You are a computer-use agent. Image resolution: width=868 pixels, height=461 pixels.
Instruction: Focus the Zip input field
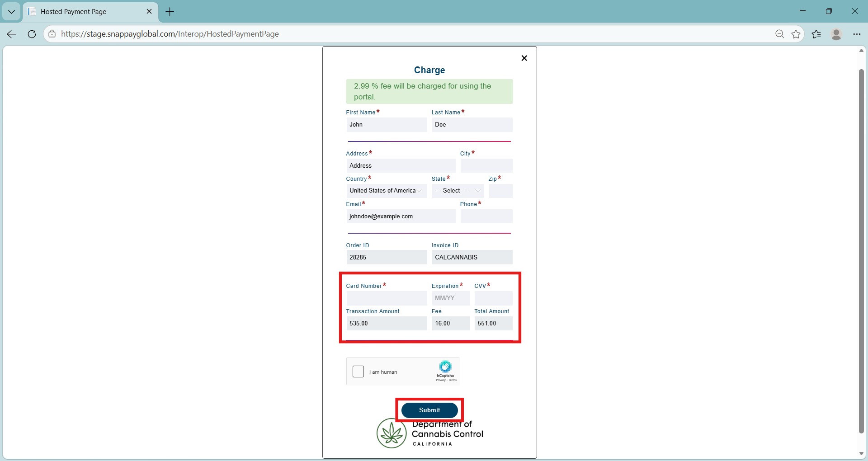(x=500, y=191)
